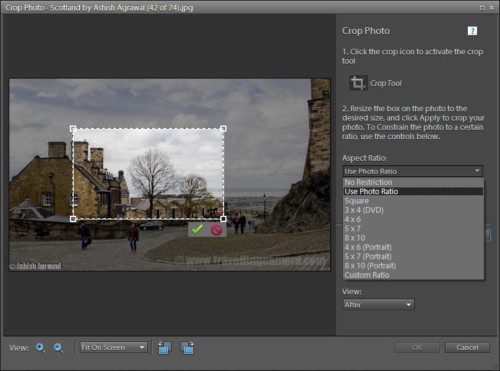
Task: Commit crop with green checkmark
Action: 197,229
